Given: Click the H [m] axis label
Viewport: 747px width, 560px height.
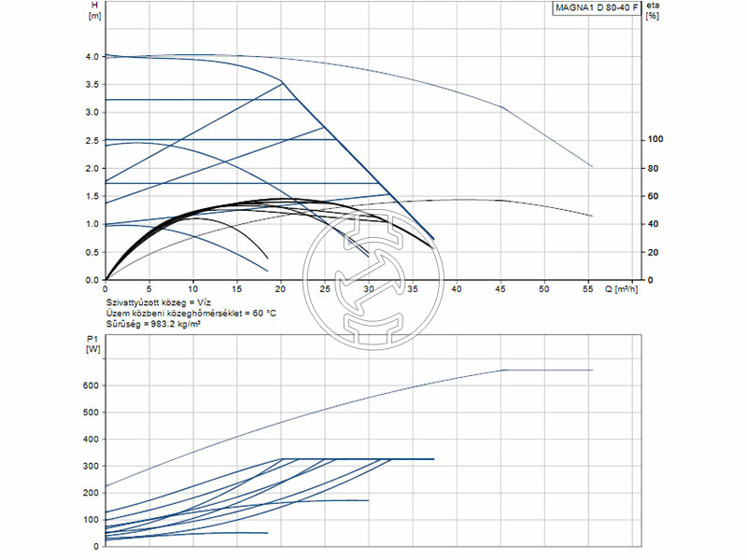Looking at the screenshot, I should 93,10.
